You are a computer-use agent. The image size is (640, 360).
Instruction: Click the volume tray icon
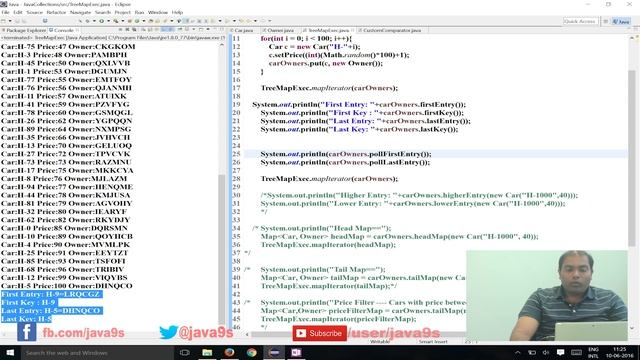coord(546,353)
